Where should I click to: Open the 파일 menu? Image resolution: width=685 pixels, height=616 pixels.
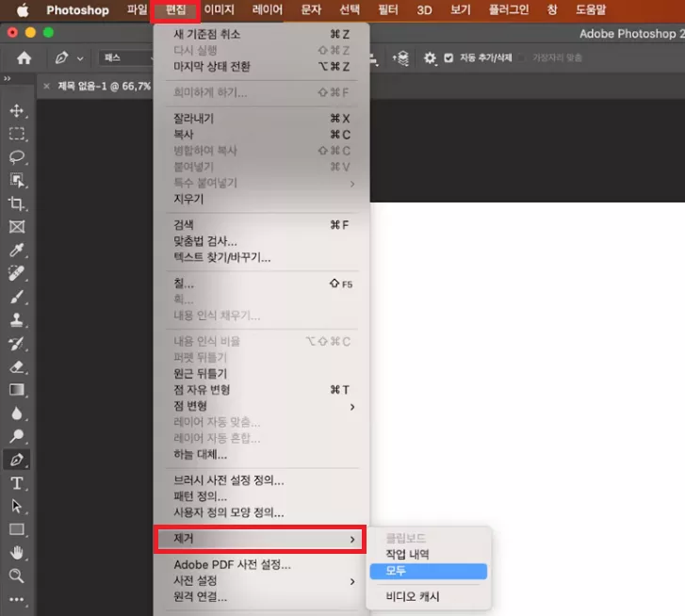click(137, 9)
